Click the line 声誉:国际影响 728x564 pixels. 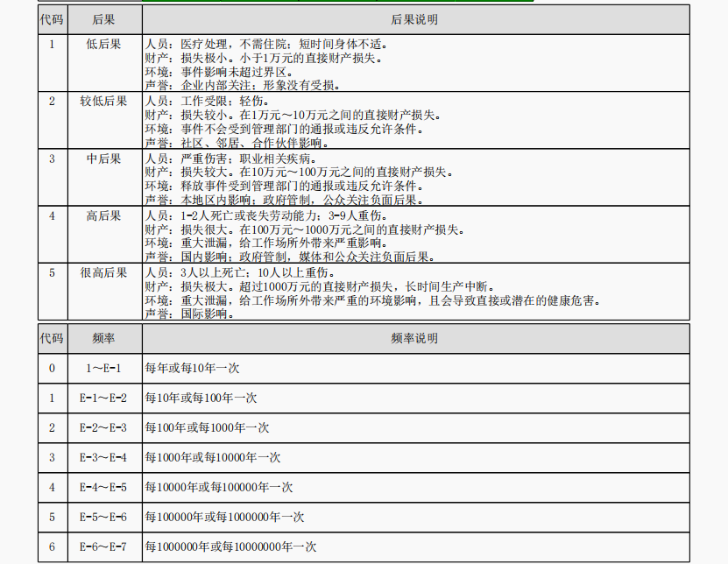pos(189,314)
